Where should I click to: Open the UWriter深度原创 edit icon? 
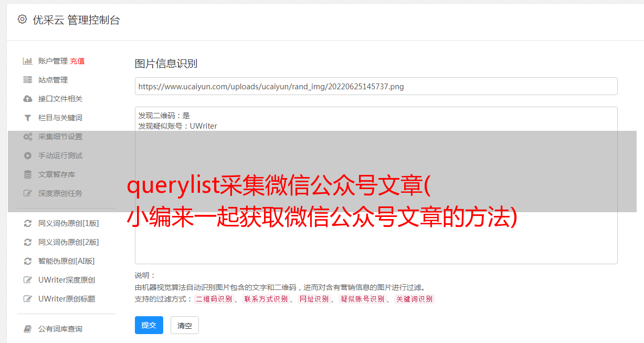[x=28, y=280]
